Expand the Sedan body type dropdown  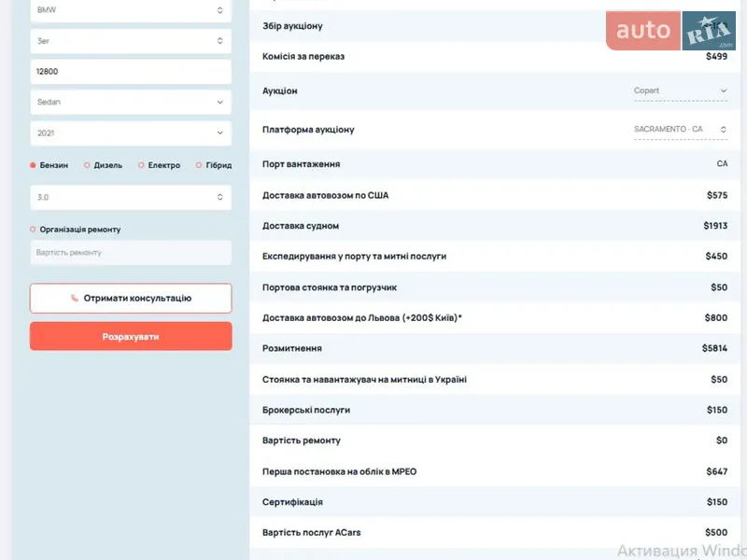[x=131, y=102]
